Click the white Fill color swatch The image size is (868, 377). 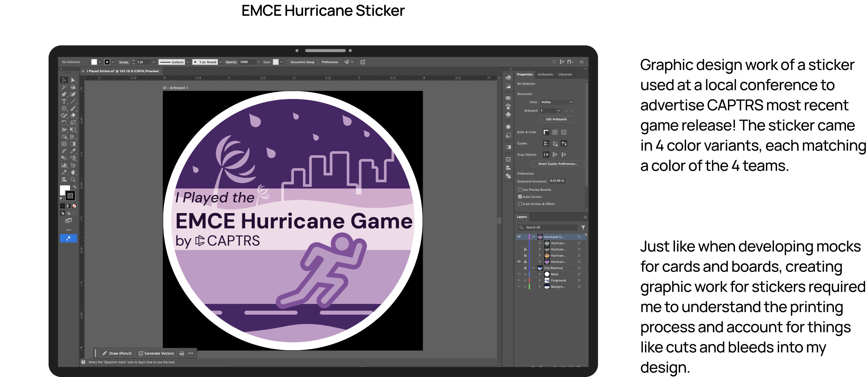tap(94, 62)
